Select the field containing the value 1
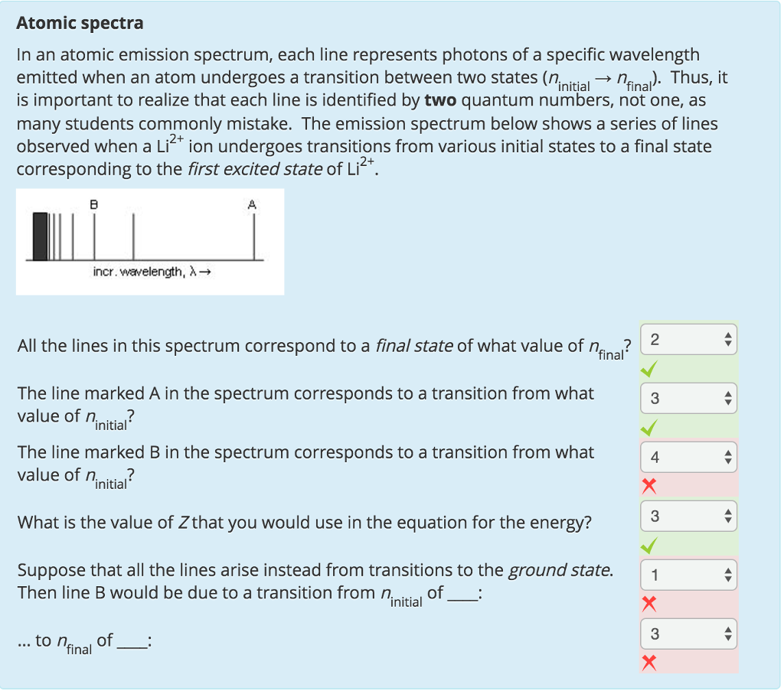 [681, 575]
